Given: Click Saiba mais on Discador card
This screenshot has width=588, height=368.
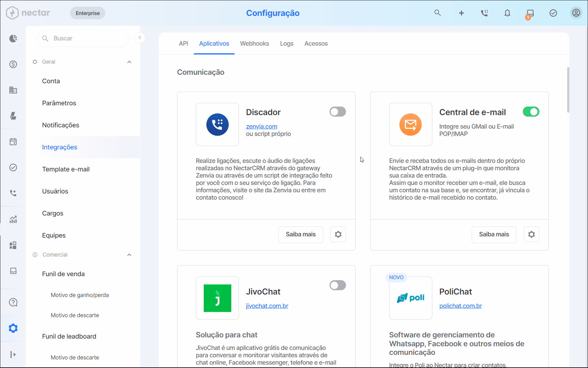Looking at the screenshot, I should (301, 235).
